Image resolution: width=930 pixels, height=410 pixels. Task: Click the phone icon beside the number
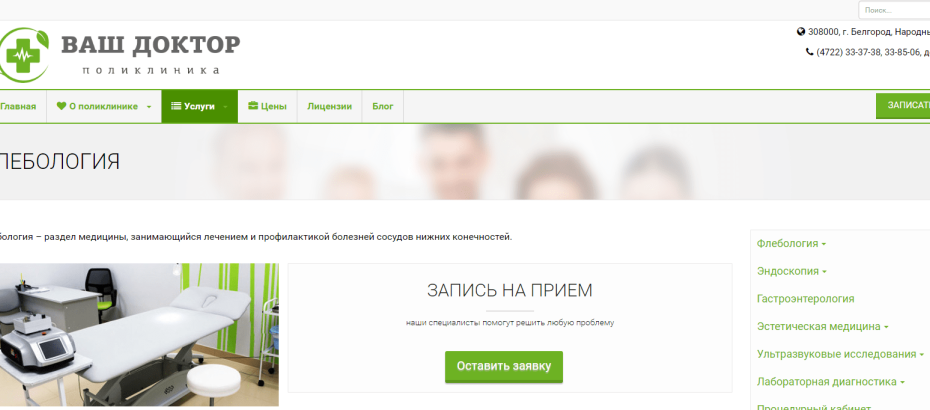click(x=810, y=52)
